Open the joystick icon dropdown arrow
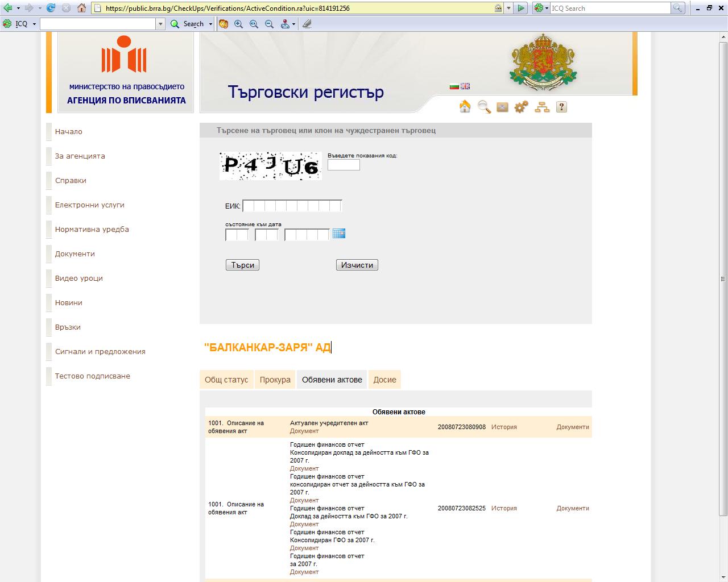Image resolution: width=728 pixels, height=582 pixels. (293, 24)
